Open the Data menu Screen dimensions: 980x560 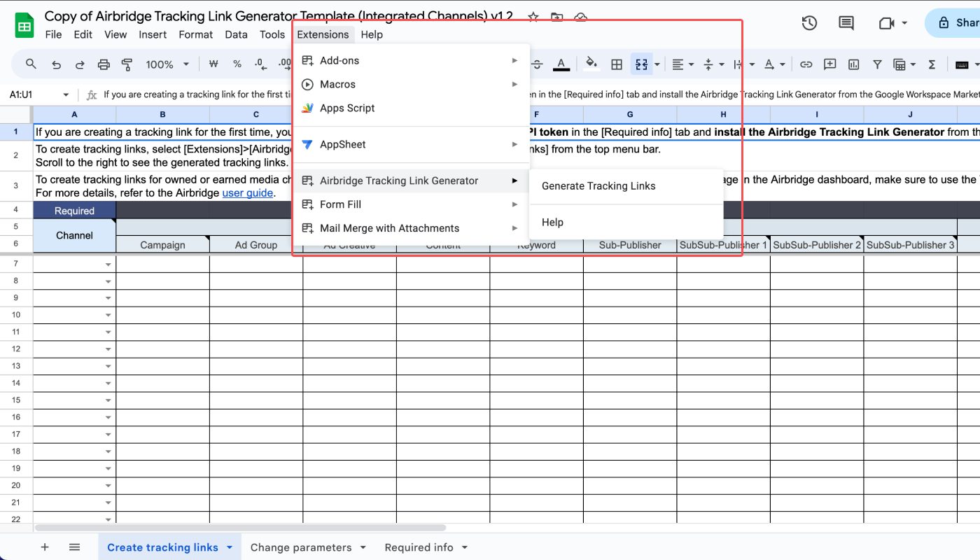click(x=236, y=34)
